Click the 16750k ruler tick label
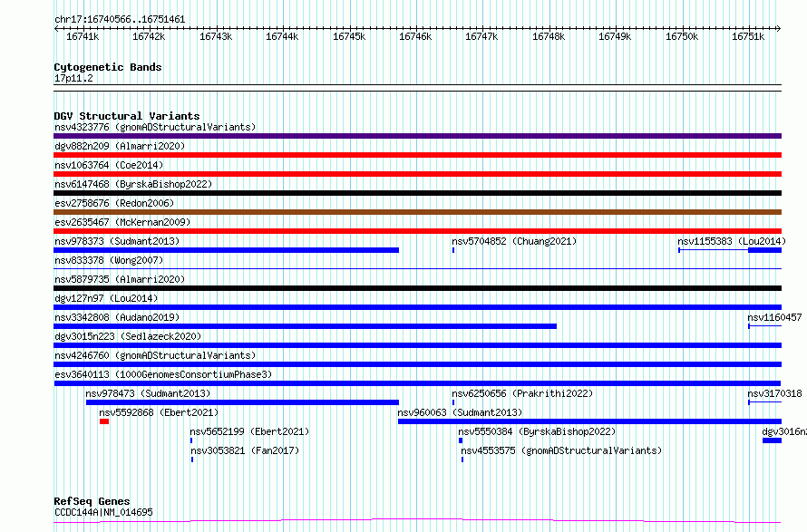Screen dimensions: 807x532 [682, 36]
